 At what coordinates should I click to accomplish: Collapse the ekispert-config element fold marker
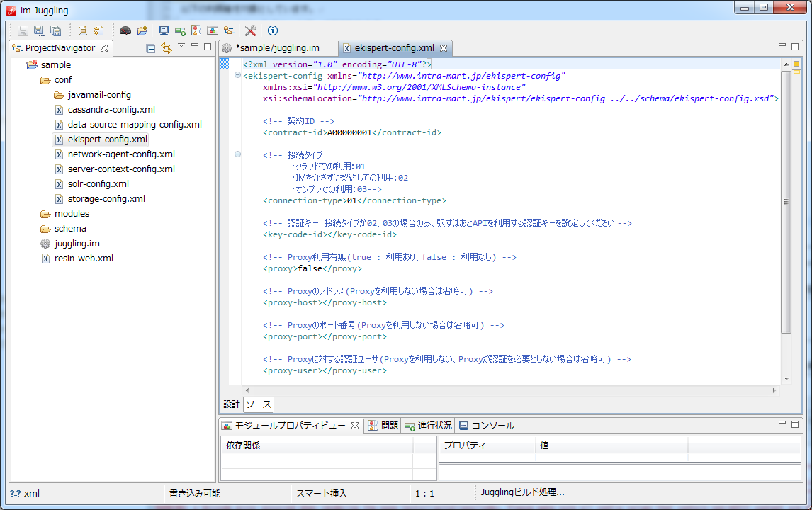pyautogui.click(x=237, y=75)
